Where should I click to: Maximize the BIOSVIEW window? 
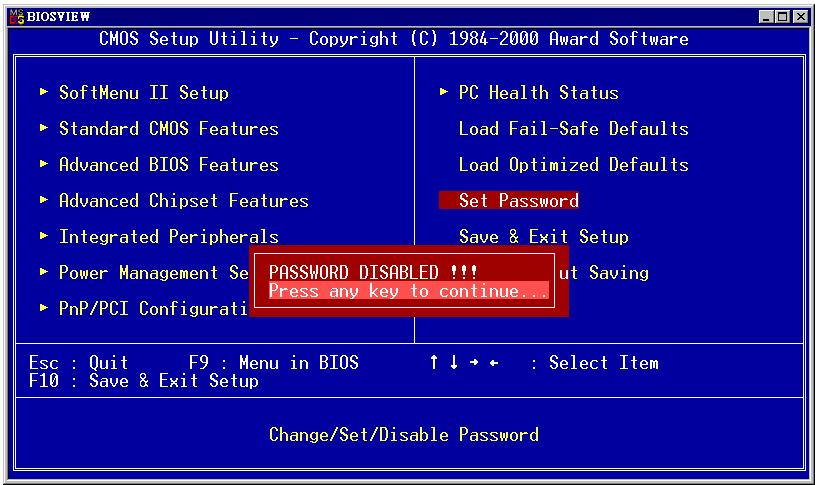tap(782, 17)
